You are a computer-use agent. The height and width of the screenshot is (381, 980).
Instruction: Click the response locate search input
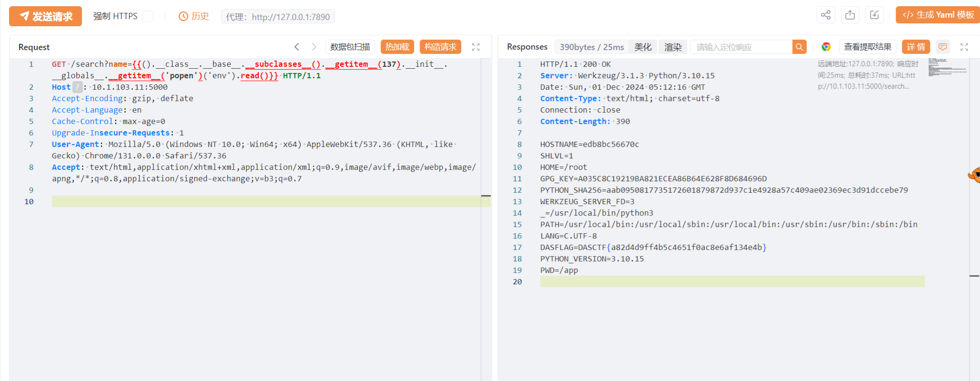click(741, 47)
